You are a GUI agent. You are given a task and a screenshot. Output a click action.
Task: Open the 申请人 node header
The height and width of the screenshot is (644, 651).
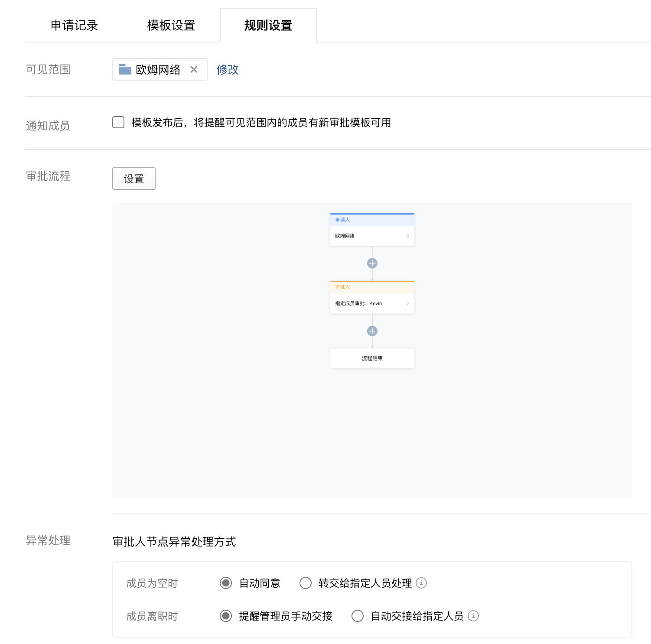tap(372, 220)
